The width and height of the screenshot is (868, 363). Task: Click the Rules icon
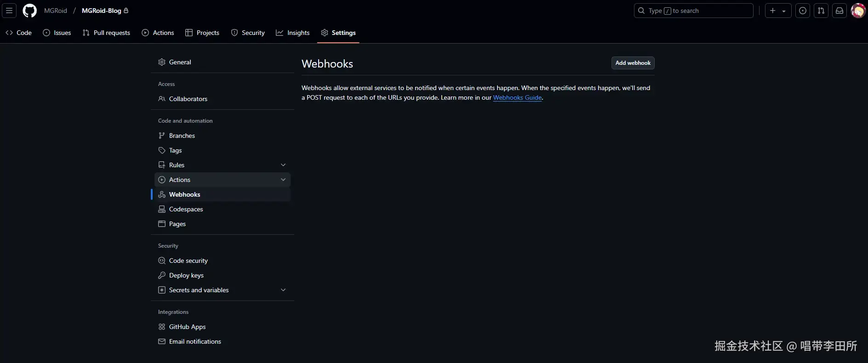tap(162, 165)
